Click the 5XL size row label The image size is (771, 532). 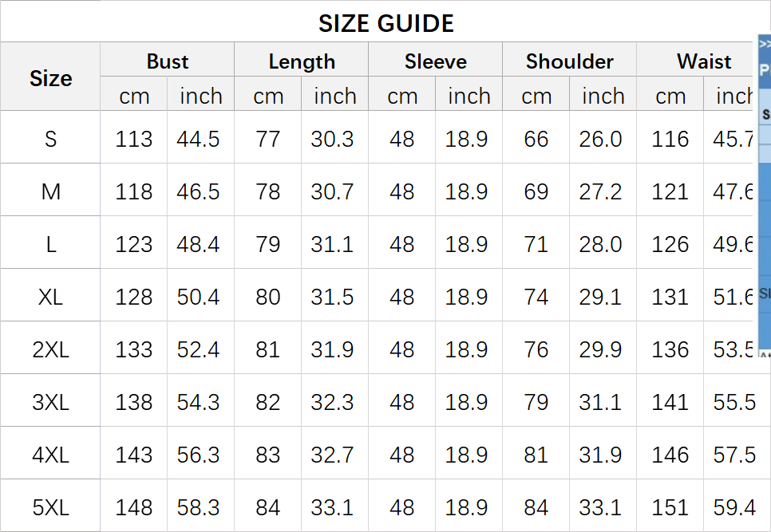(x=50, y=507)
